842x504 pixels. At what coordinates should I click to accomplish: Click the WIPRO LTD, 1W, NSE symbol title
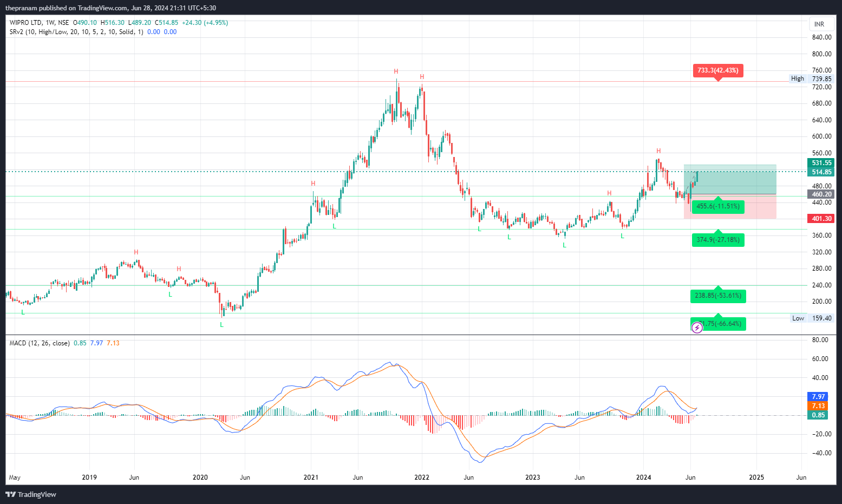pyautogui.click(x=39, y=23)
